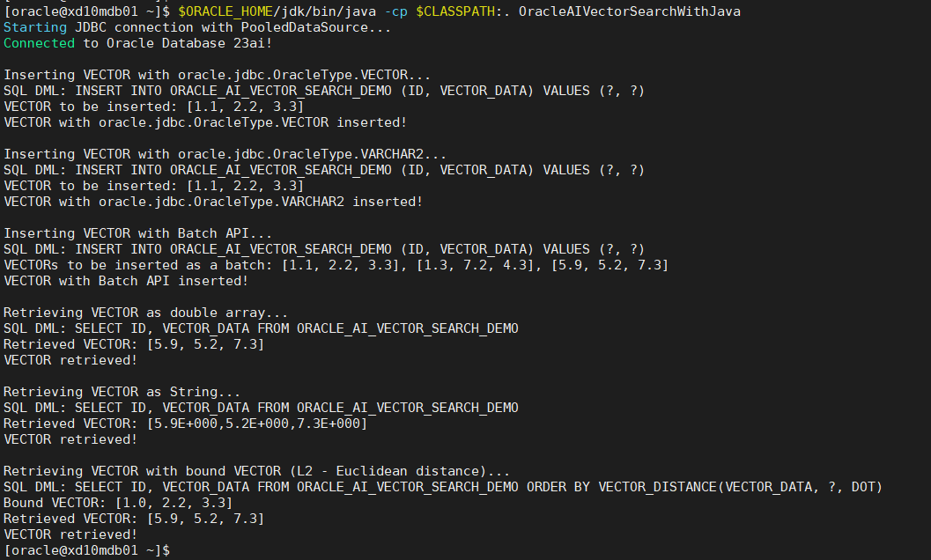
Task: Click OracleAIVectorSearchWithJava class name
Action: (630, 11)
